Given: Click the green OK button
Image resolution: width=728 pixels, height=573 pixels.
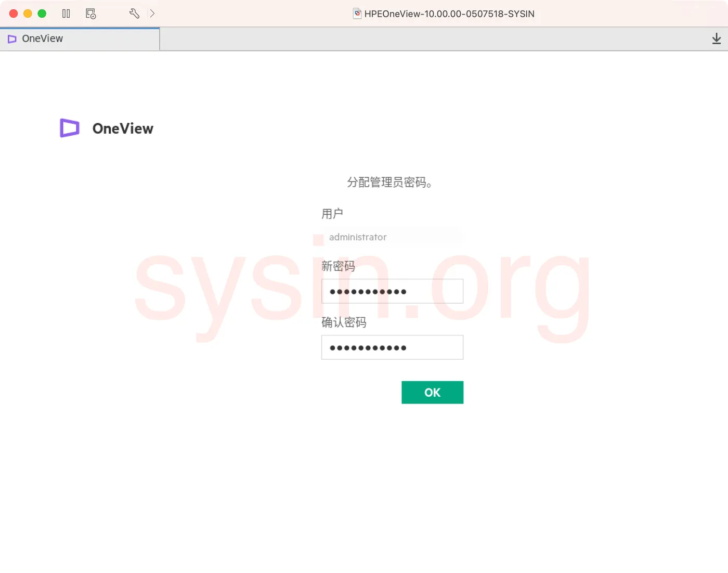Looking at the screenshot, I should (x=432, y=393).
